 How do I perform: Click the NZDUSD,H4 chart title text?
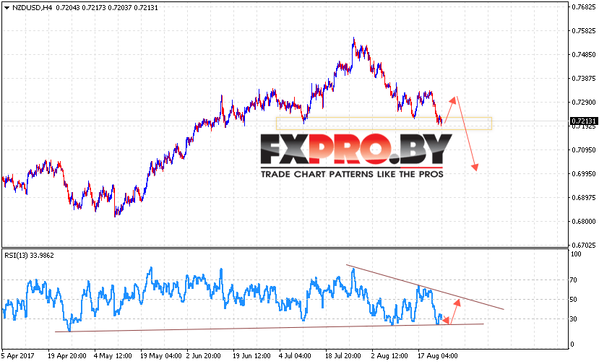tap(32, 8)
